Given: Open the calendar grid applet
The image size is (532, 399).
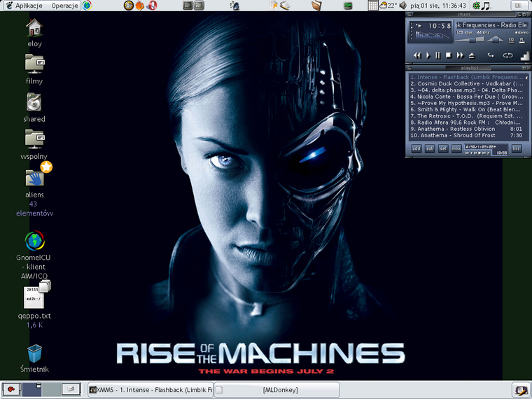Looking at the screenshot, I should tap(373, 6).
